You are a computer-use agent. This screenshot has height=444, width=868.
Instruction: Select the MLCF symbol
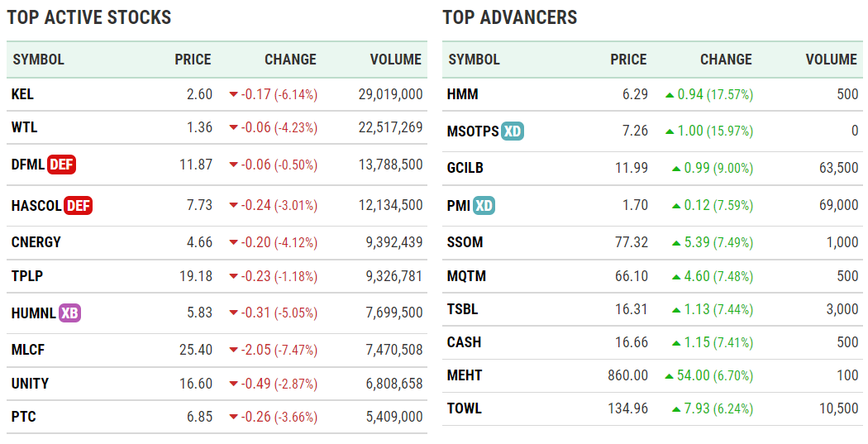click(x=28, y=350)
